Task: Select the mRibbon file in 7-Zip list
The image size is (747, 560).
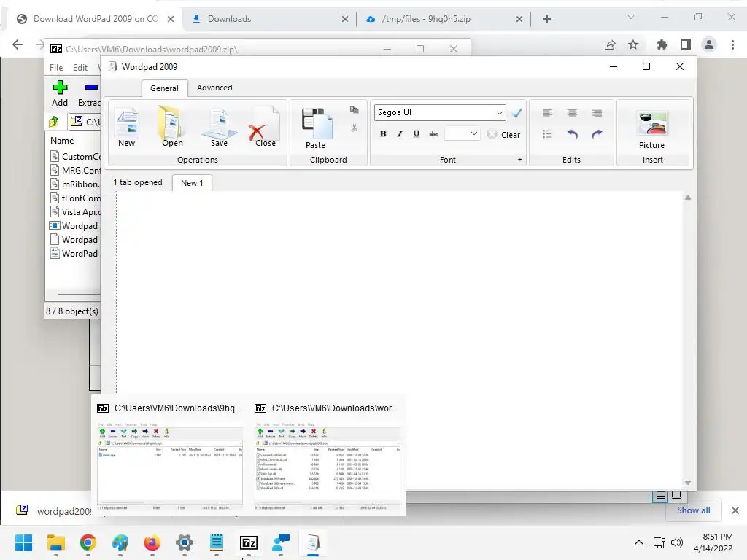Action: [x=75, y=184]
